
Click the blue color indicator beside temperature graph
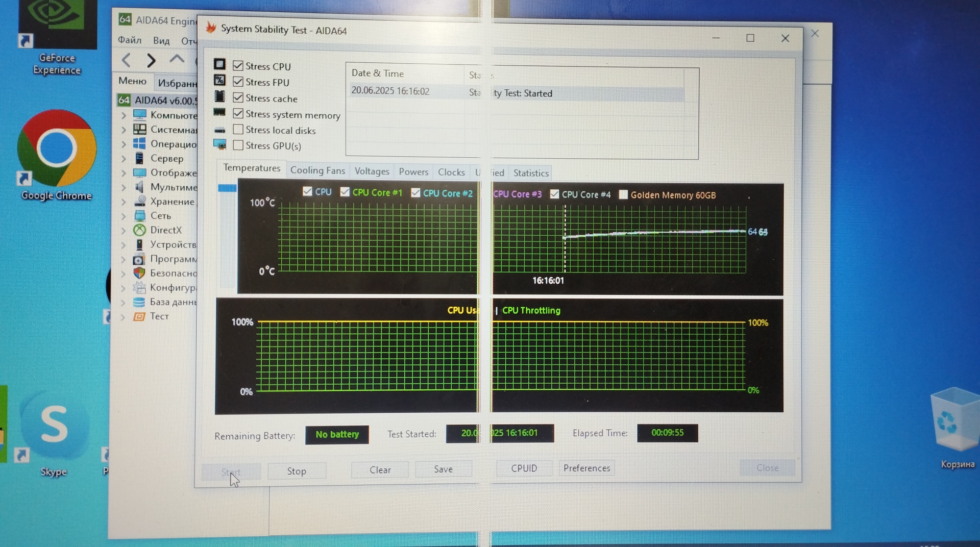click(x=227, y=188)
